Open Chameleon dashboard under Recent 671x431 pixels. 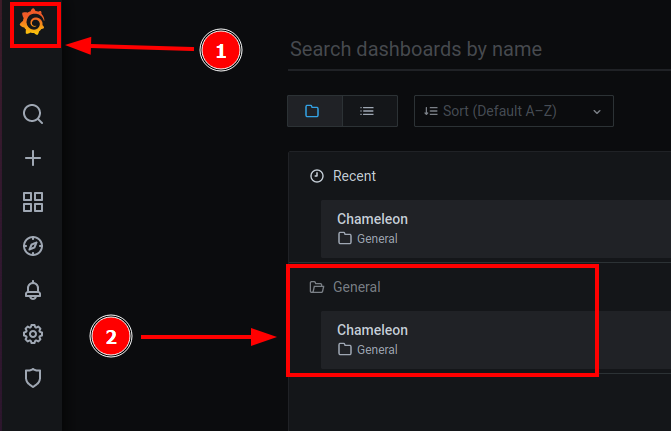[373, 219]
